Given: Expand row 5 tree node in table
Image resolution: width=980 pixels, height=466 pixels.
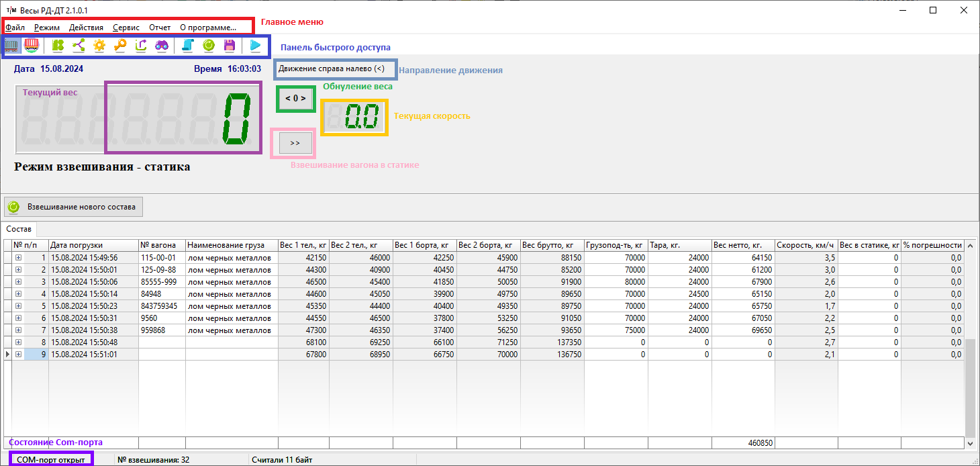Looking at the screenshot, I should point(18,306).
